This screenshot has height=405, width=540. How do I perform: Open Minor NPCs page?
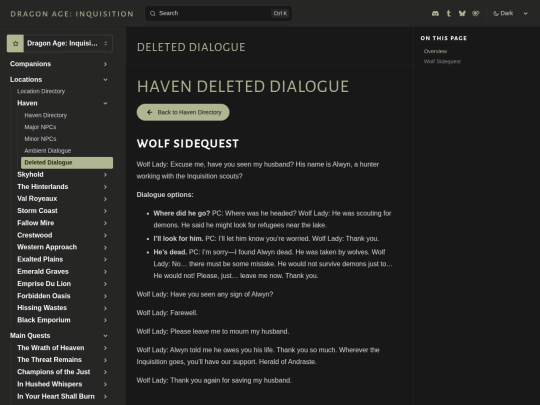[40, 139]
